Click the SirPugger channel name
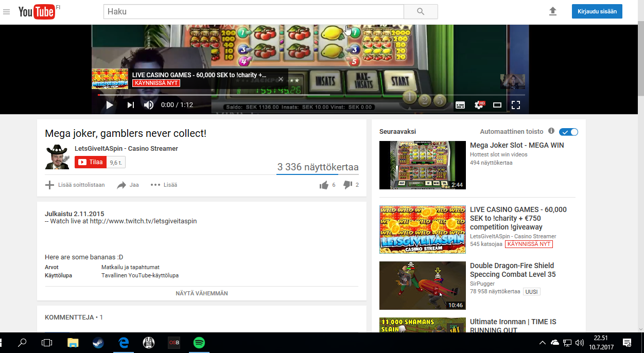 [482, 284]
